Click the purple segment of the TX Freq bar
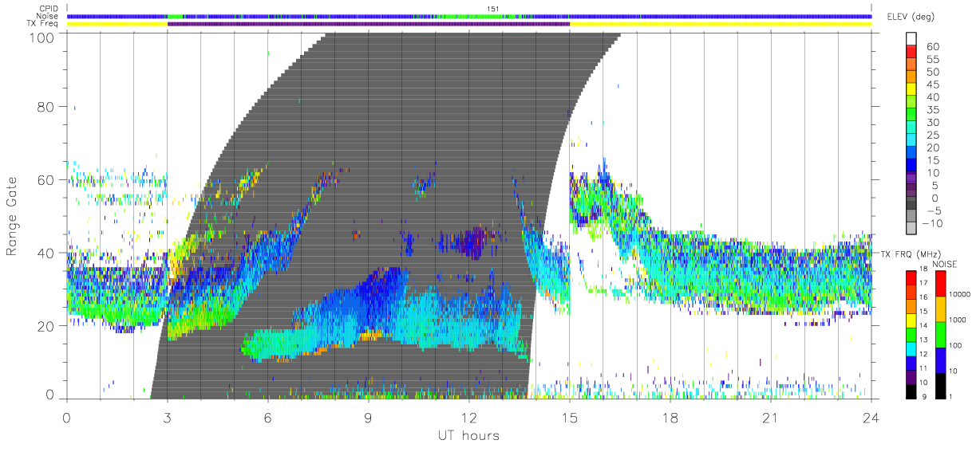 coord(368,24)
